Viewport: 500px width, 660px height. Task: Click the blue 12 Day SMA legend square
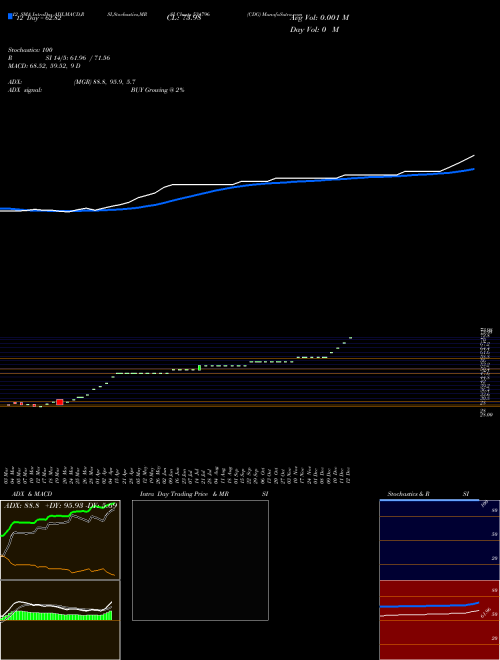point(10,16)
